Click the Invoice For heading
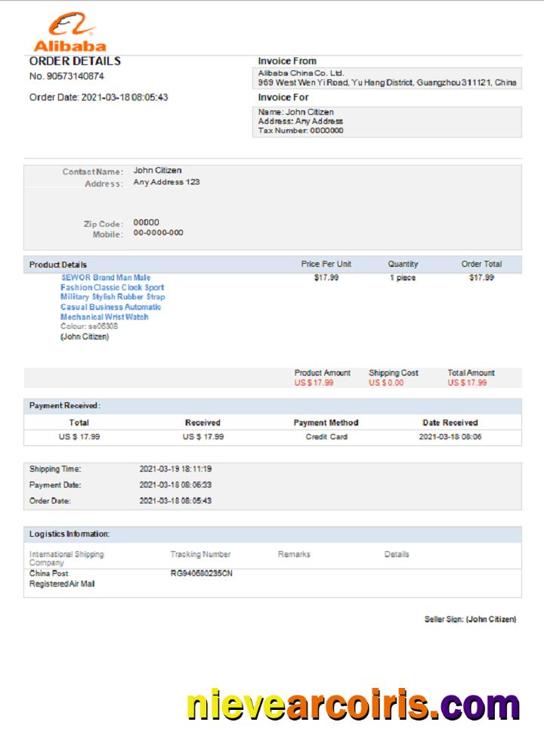The height and width of the screenshot is (756, 544). [x=283, y=98]
